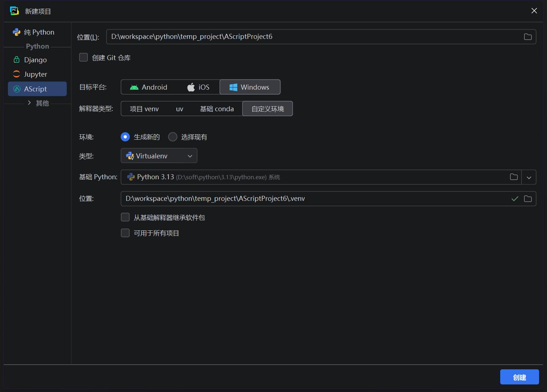Select the Jupyter project type
This screenshot has width=547, height=392.
point(35,74)
